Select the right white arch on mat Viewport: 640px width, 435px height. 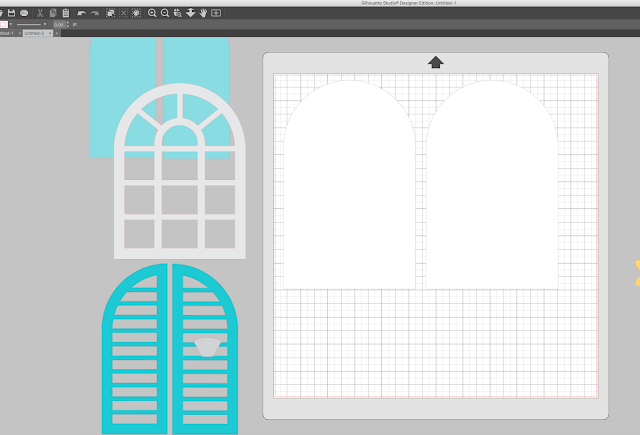(492, 185)
